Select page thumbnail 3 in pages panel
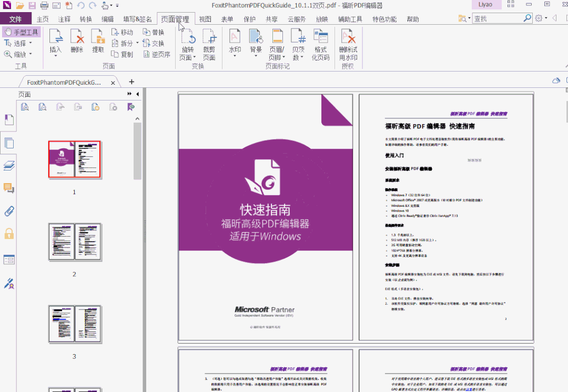The image size is (568, 392). click(75, 324)
